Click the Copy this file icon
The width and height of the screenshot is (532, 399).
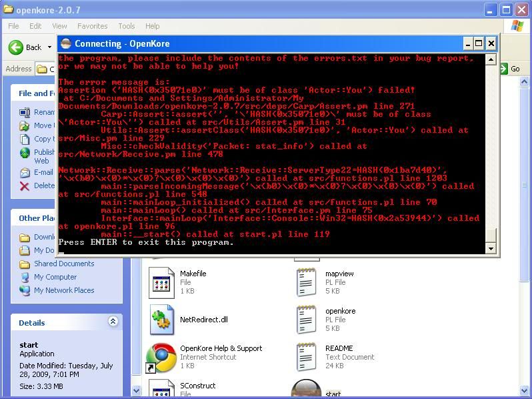25,139
